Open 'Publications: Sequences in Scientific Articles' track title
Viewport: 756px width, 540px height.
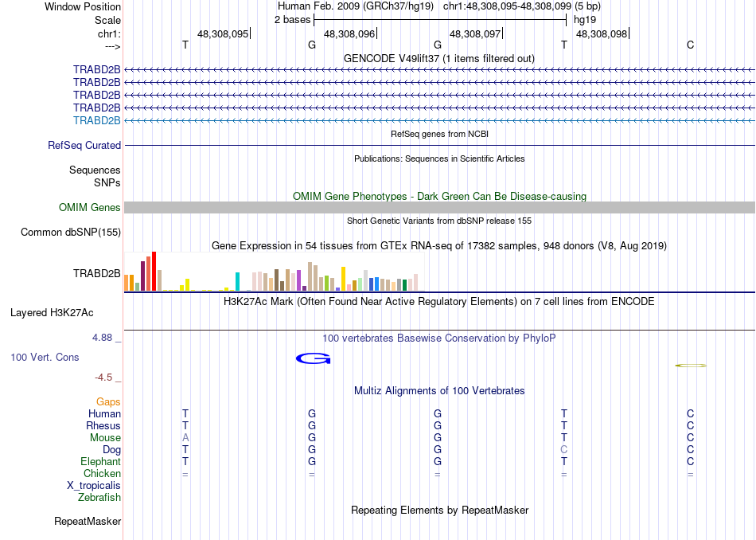coord(439,158)
